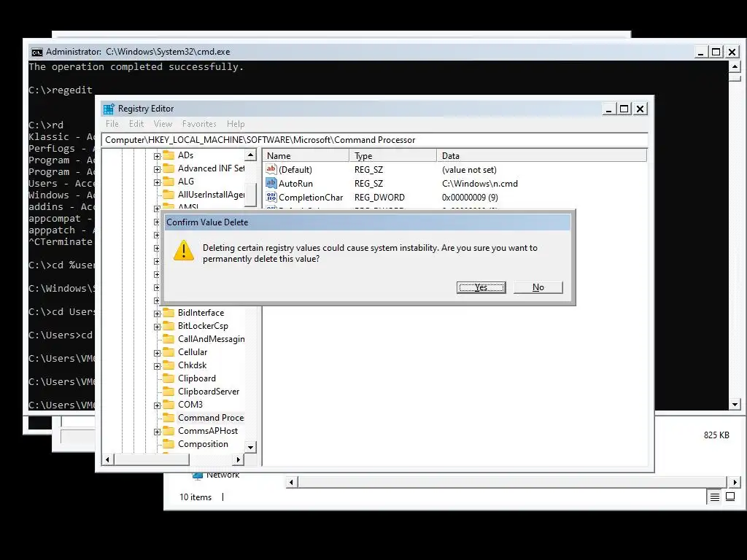
Task: Click the Name column header
Action: [306, 156]
